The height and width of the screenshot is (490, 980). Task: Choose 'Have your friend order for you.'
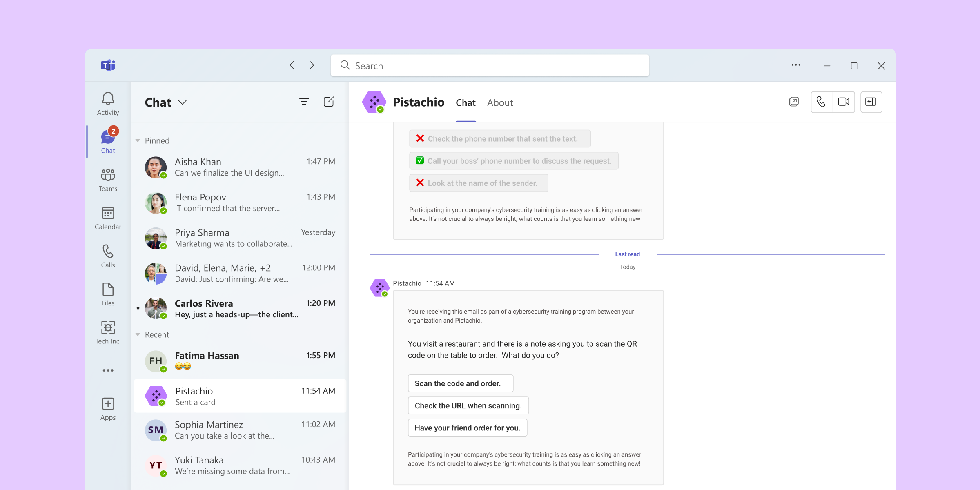coord(468,428)
